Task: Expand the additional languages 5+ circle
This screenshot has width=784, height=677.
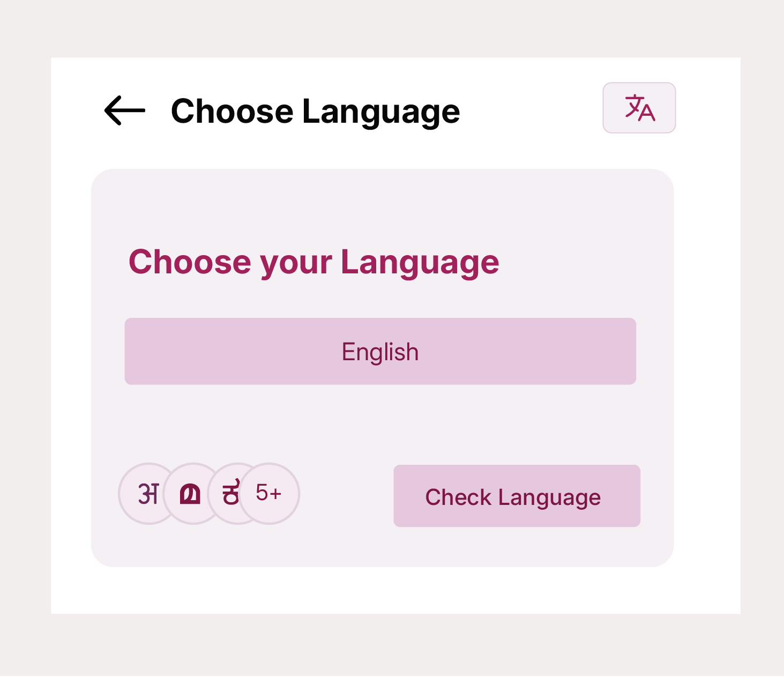Action: [x=269, y=494]
